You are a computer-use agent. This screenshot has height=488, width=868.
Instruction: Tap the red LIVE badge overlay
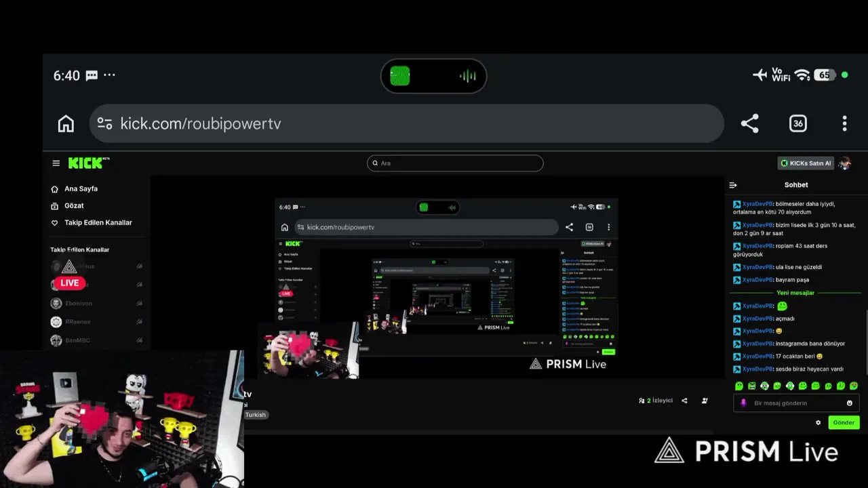tap(69, 283)
